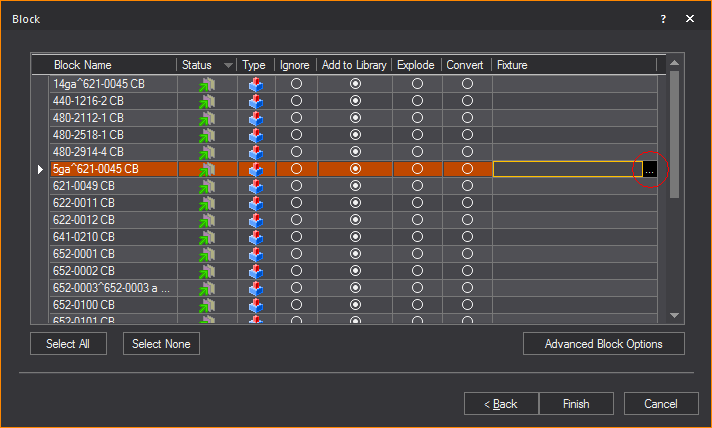Open Status column filter dropdown arrow
This screenshot has width=712, height=428.
pyautogui.click(x=229, y=65)
